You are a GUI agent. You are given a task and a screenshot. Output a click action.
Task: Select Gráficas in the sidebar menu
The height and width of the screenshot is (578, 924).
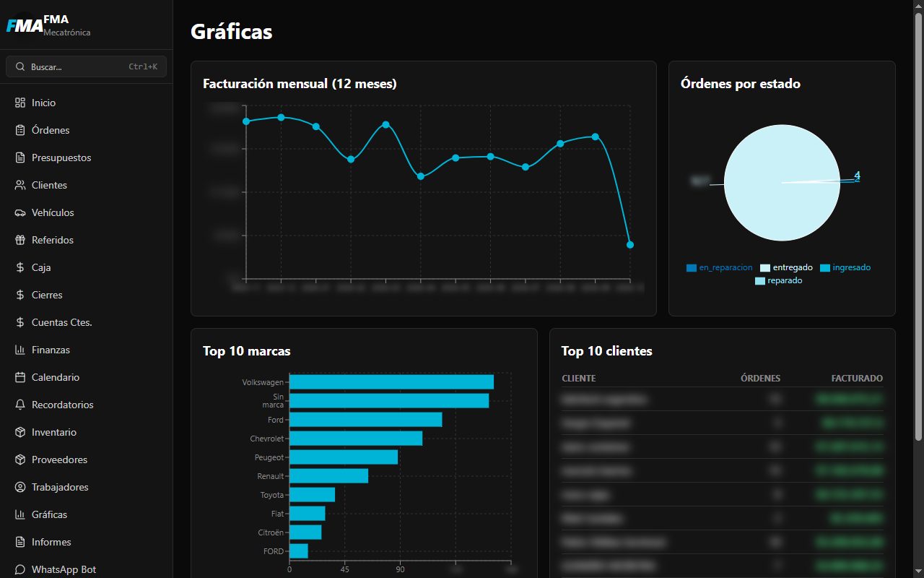click(x=87, y=514)
